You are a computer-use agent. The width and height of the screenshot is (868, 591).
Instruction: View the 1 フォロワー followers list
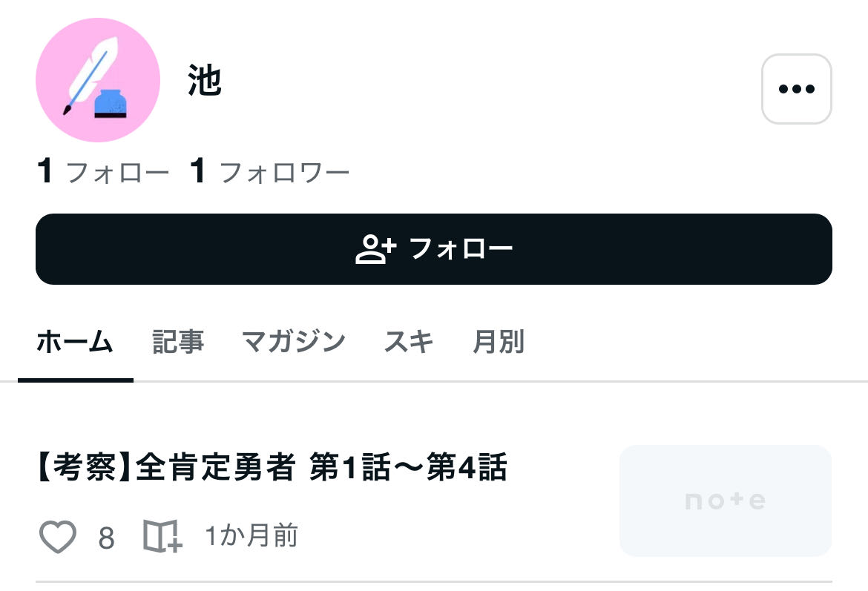(270, 173)
